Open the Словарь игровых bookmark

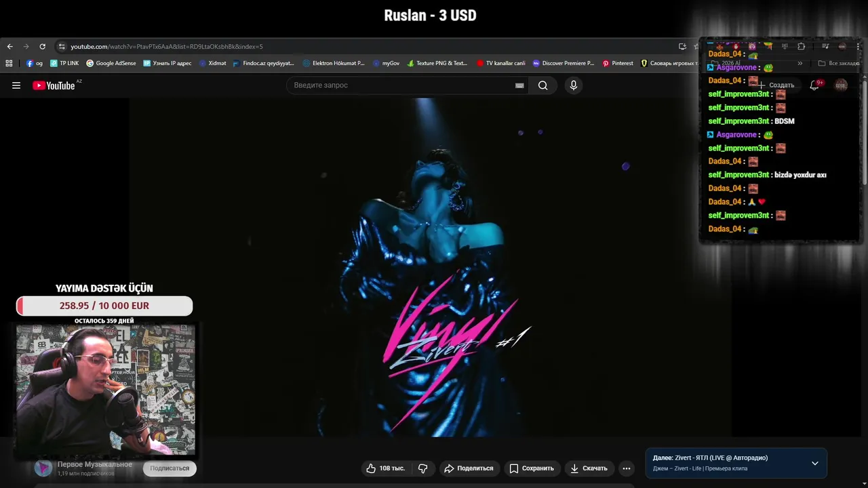[669, 63]
